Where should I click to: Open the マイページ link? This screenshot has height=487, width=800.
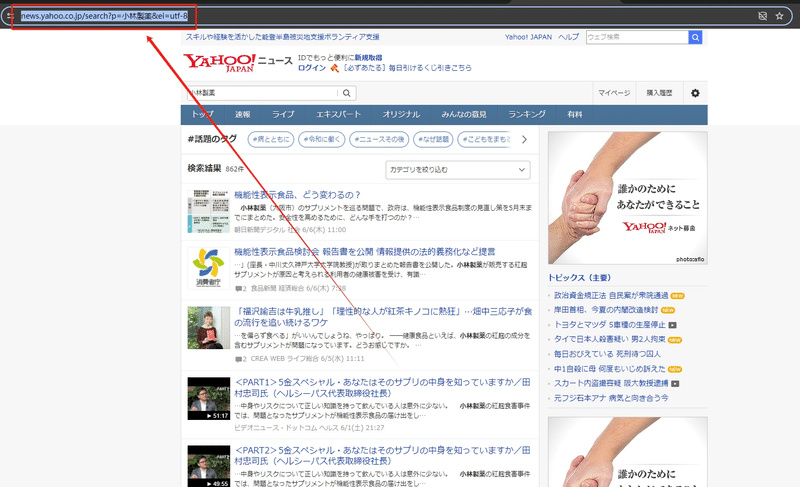[x=614, y=93]
